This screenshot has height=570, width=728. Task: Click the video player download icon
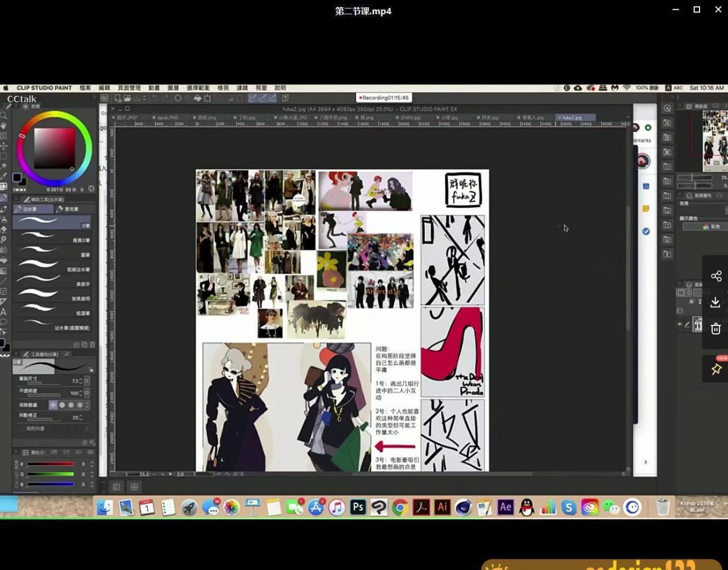click(716, 303)
